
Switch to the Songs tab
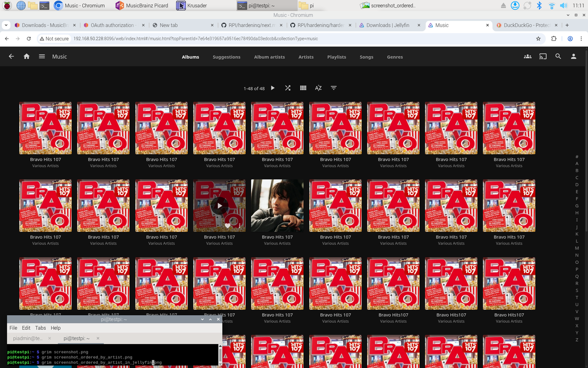coord(367,57)
